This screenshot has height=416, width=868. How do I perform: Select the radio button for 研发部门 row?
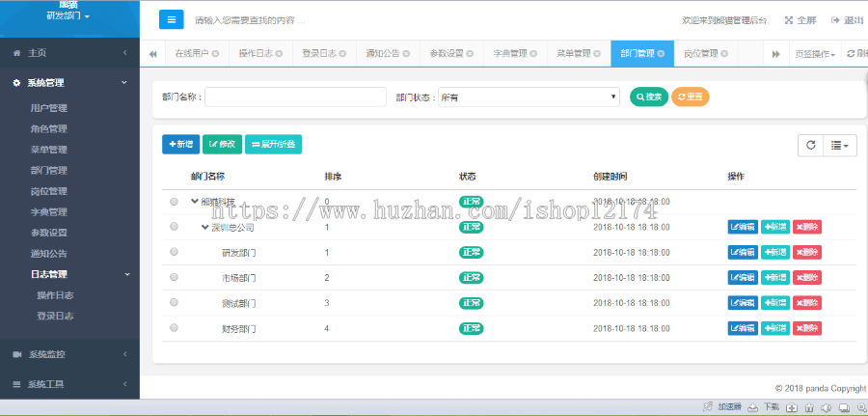coord(174,252)
